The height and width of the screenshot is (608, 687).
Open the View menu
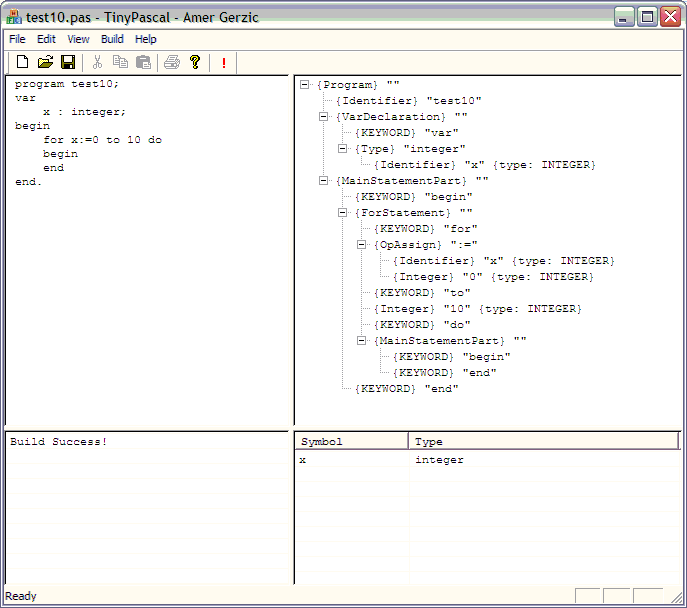tap(78, 39)
